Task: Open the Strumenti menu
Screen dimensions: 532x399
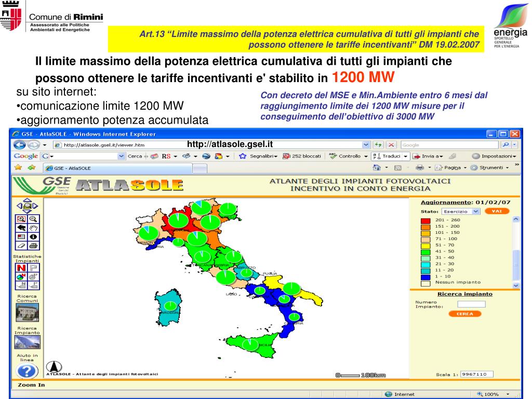Action: tap(489, 168)
